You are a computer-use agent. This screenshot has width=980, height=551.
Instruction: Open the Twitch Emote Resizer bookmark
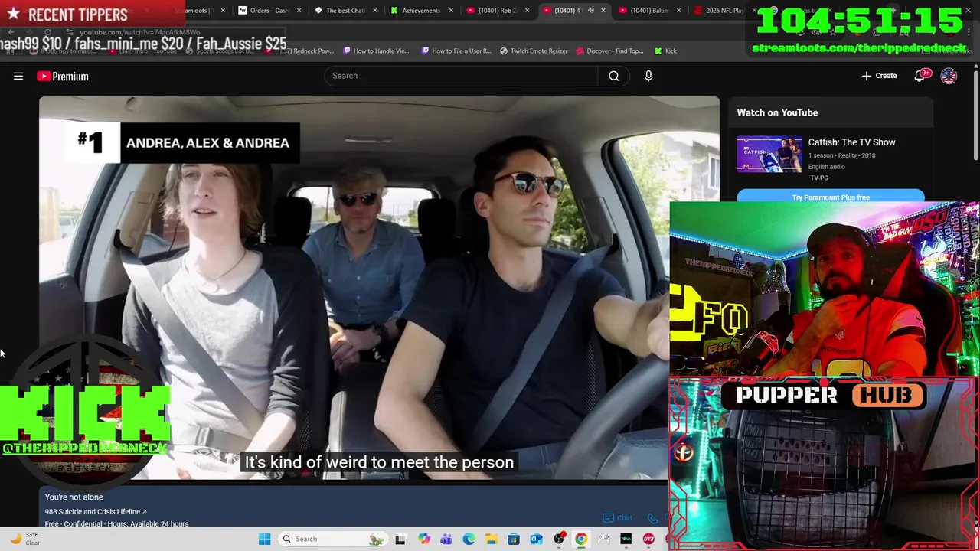tap(534, 51)
